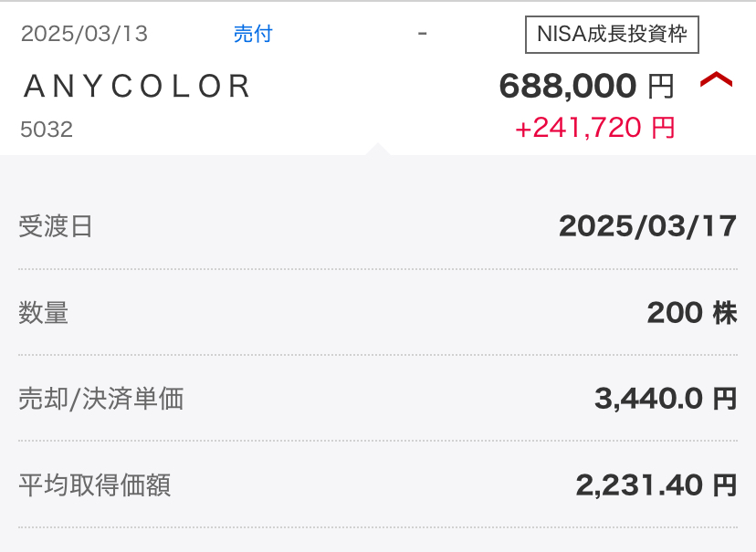
Task: Click the settlement date 2025/03/17
Action: (x=647, y=226)
